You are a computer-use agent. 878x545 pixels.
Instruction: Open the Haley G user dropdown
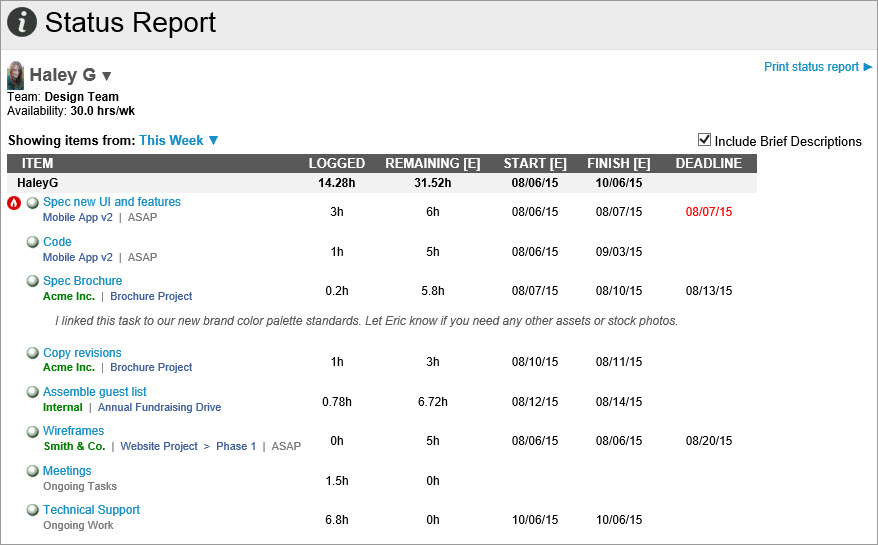click(107, 76)
